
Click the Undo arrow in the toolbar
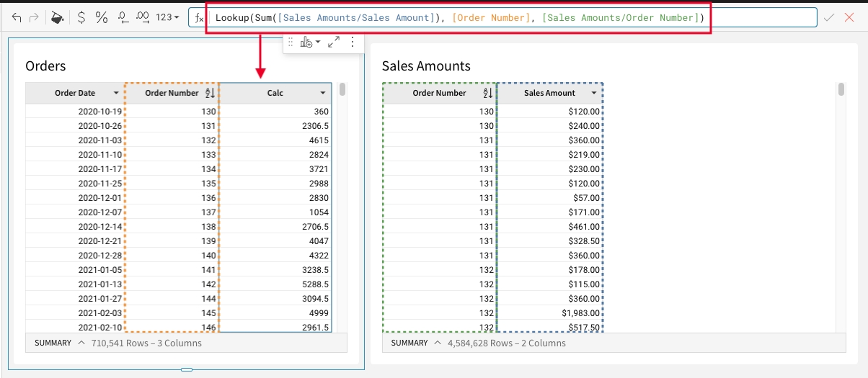17,17
